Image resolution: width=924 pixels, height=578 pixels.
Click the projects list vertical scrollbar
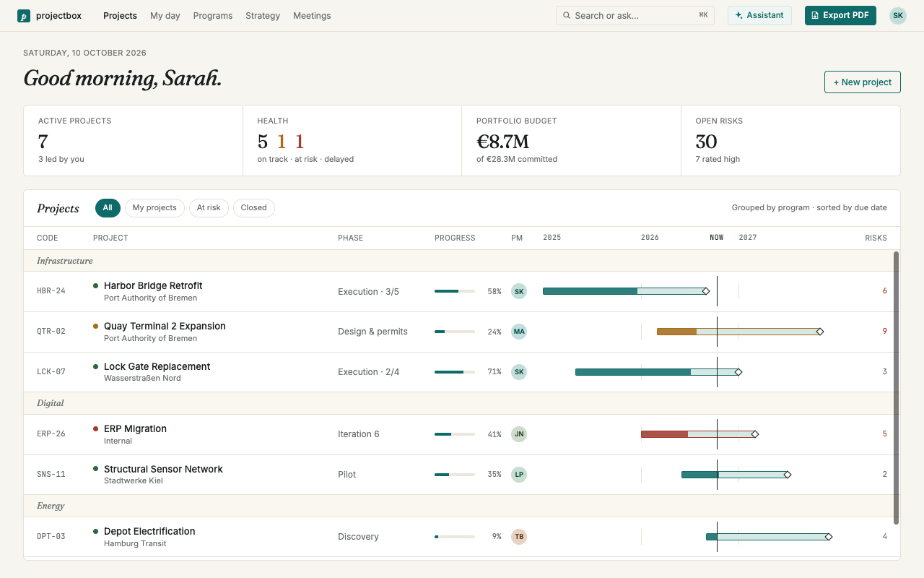[x=897, y=387]
